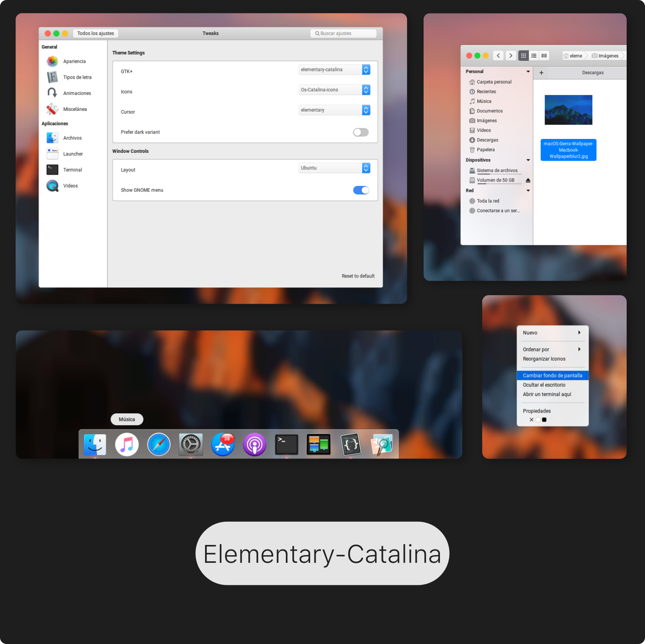Clear color with the X swatch

531,420
